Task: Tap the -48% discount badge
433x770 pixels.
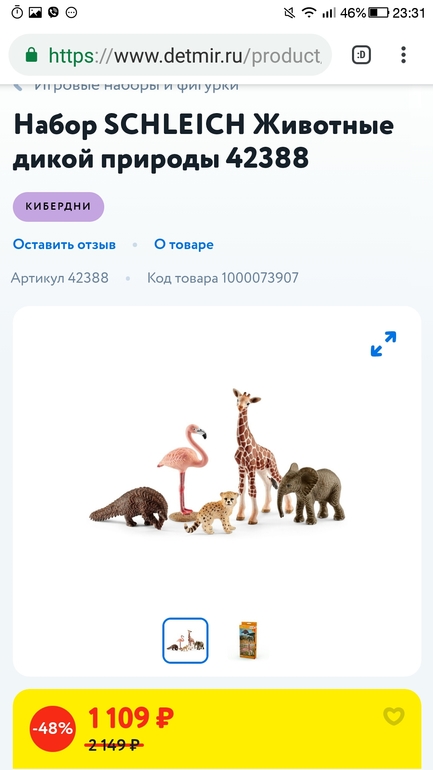Action: pos(53,729)
